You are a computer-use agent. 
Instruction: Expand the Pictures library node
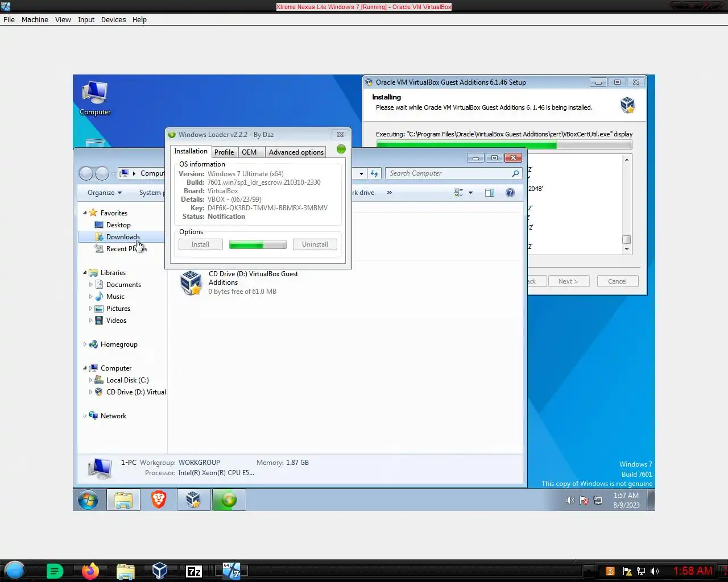pos(90,309)
